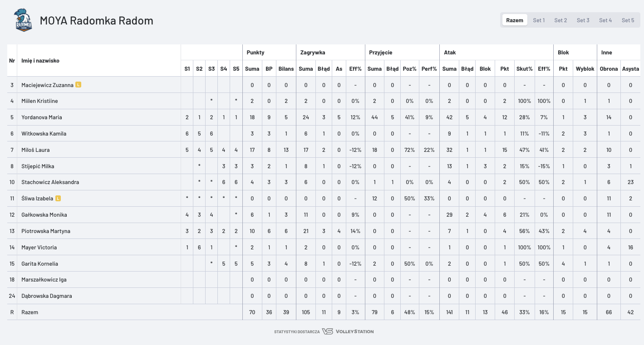The width and height of the screenshot is (644, 345).
Task: Click player name Miloš Laura
Action: pos(35,150)
